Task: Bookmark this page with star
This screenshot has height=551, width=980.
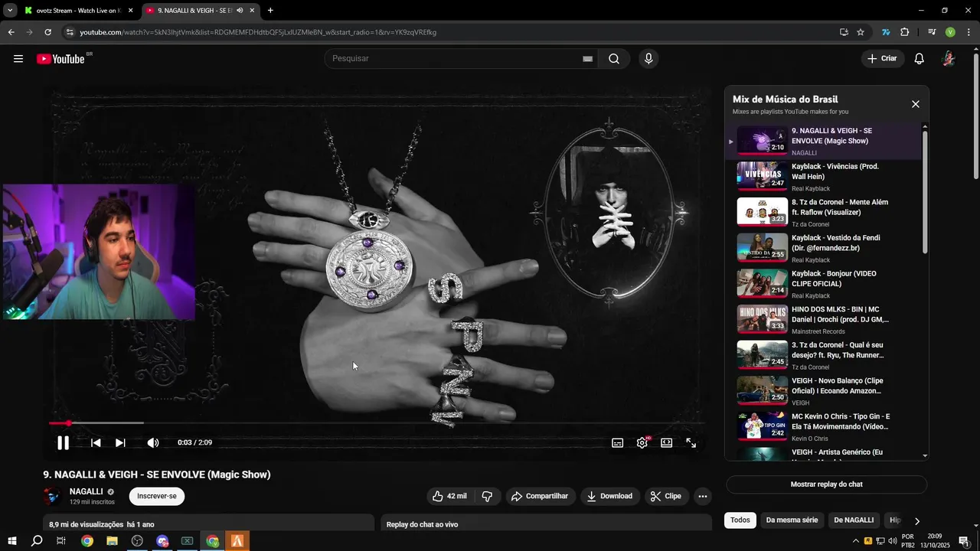Action: point(861,32)
